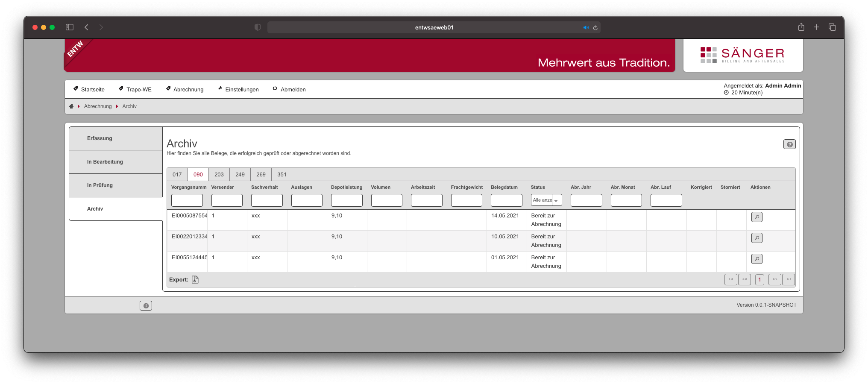The image size is (868, 384).
Task: Open the In Prüfung section
Action: pos(116,185)
